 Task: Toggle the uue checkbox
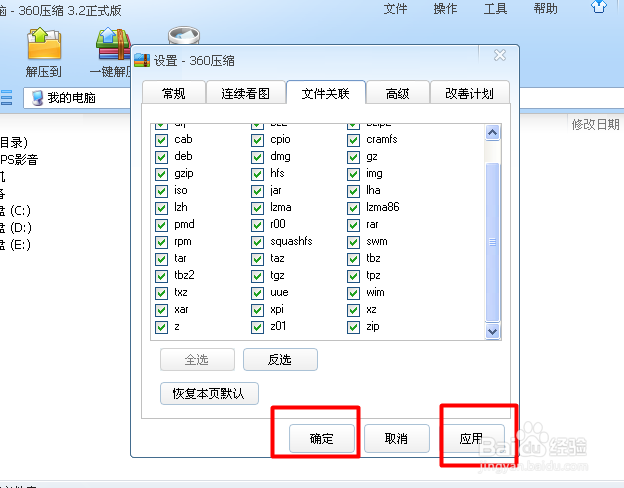coord(257,293)
